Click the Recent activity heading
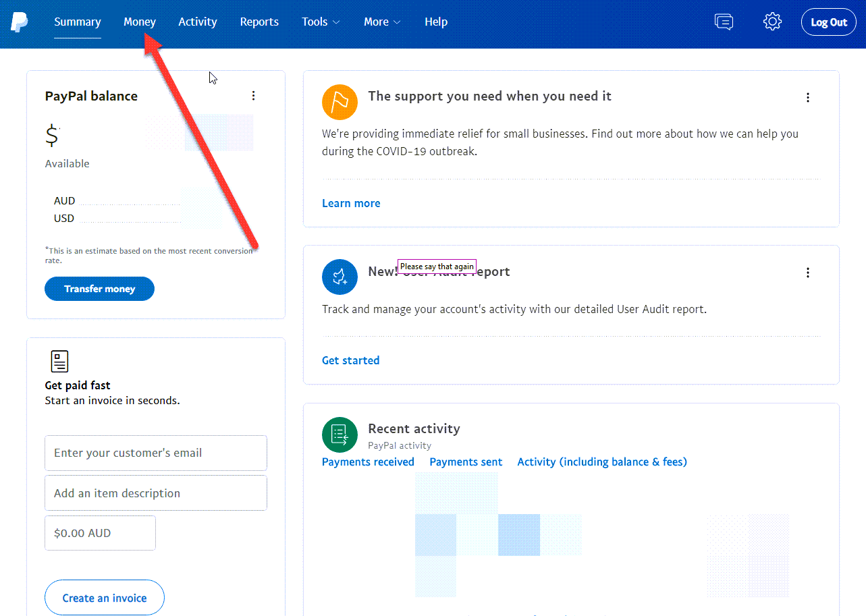Screen dimensions: 866x616 [x=414, y=428]
